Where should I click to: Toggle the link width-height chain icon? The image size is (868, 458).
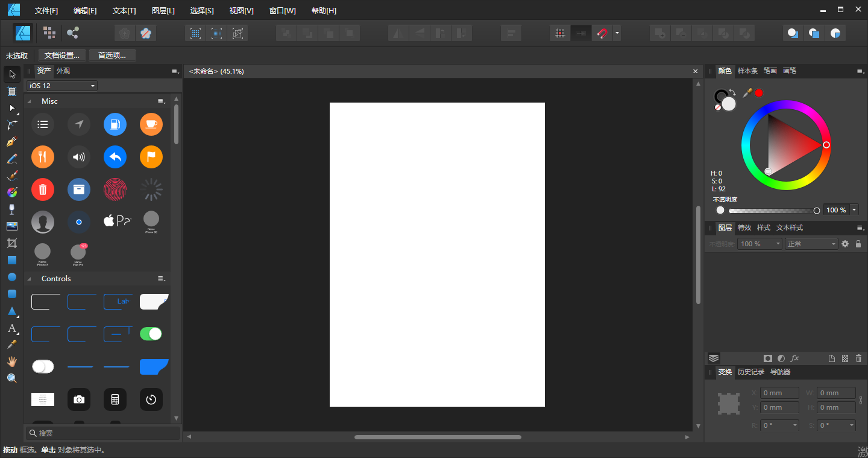point(861,399)
